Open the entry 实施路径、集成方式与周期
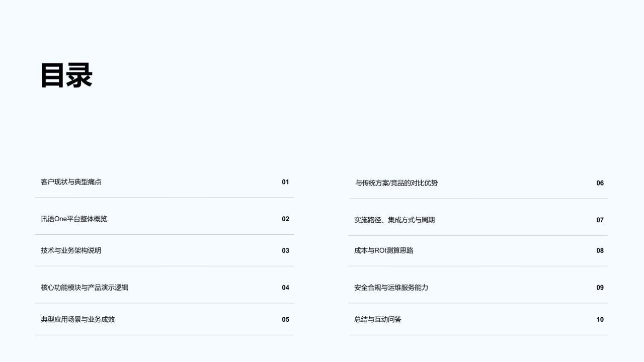644x362 pixels. (394, 220)
